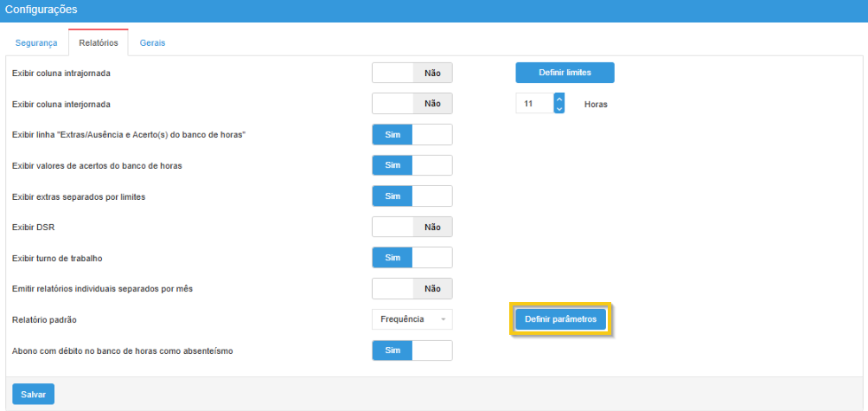Disable Extras/Ausência e Acerto(s) line toggle
The image size is (868, 411).
[412, 135]
